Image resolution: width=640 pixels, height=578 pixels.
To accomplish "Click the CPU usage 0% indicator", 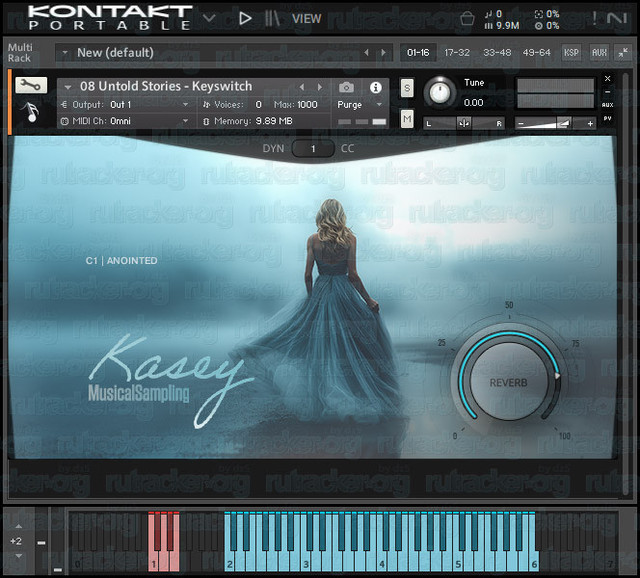I will pos(547,14).
